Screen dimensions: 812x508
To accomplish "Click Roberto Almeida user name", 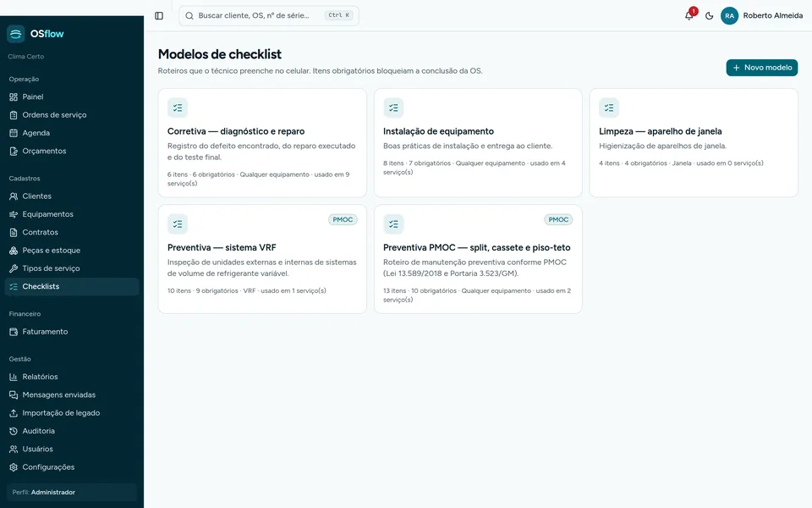I will pos(772,15).
